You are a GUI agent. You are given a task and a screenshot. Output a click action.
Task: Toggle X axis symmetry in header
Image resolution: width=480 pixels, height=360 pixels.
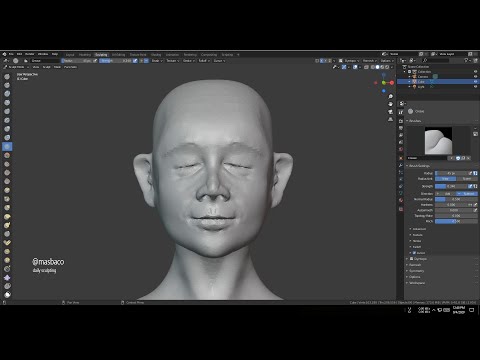(321, 61)
